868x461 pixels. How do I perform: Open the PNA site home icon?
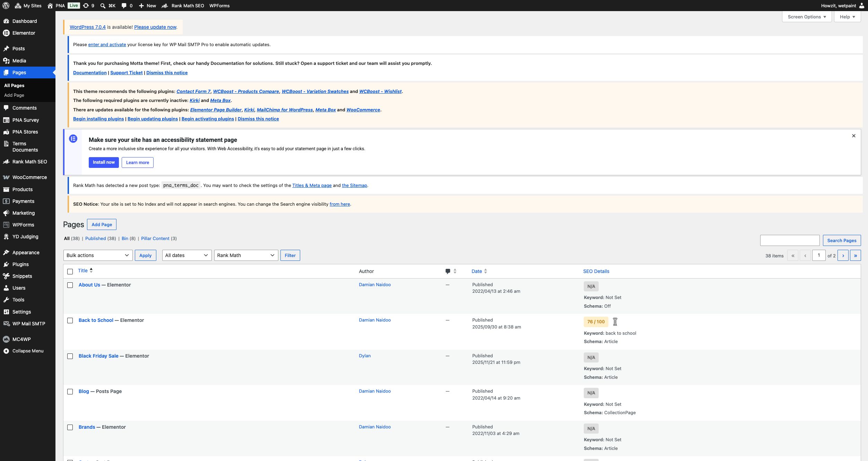50,6
